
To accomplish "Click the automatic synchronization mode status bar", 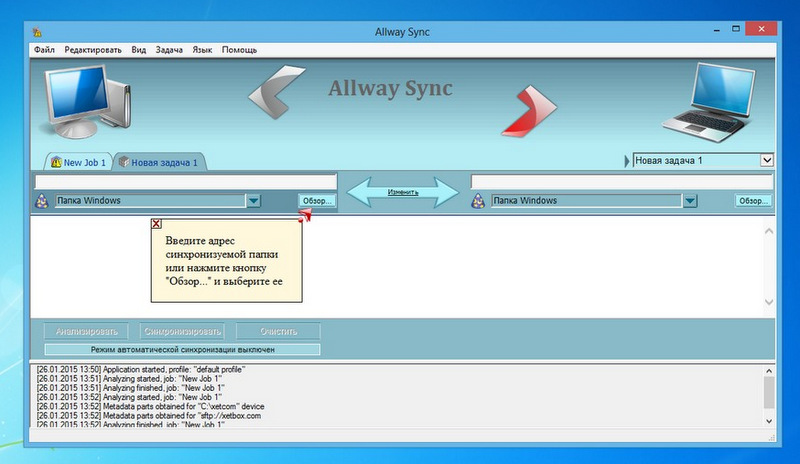I will click(x=183, y=350).
